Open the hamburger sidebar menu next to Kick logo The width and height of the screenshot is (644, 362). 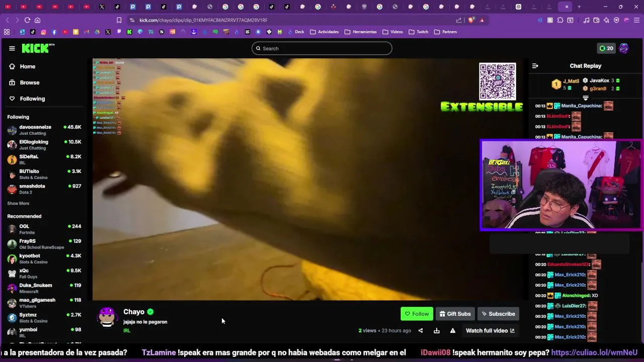click(12, 48)
